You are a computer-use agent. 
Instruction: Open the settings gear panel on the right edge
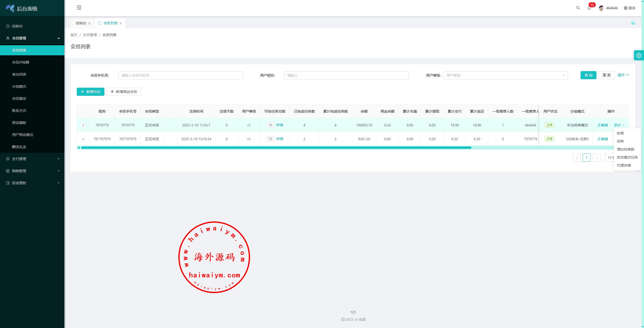pos(639,56)
